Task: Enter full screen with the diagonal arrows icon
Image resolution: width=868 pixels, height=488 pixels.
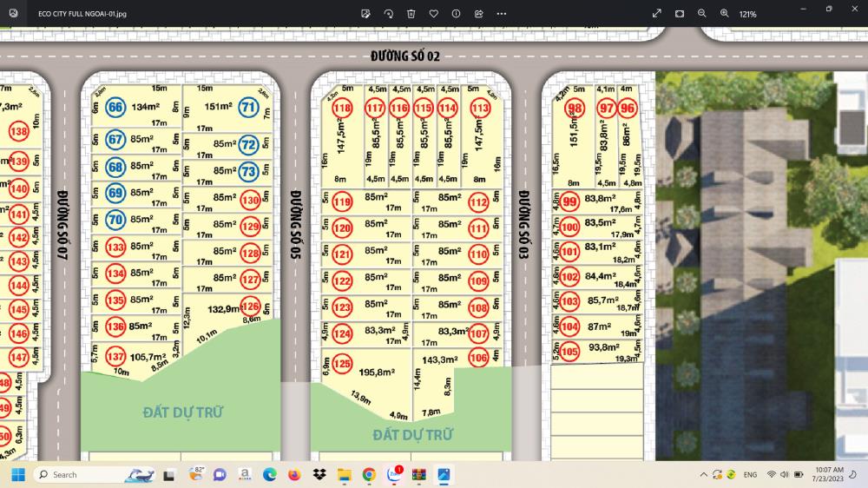Action: tap(657, 14)
